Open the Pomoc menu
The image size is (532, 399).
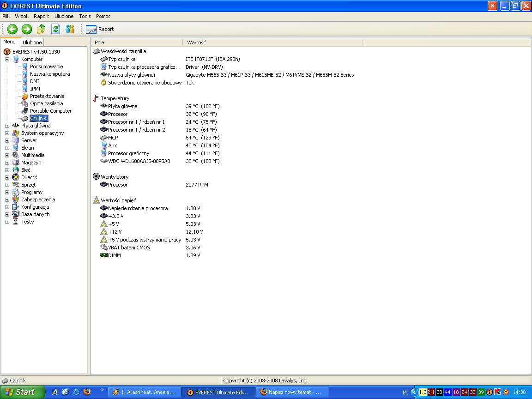point(103,16)
